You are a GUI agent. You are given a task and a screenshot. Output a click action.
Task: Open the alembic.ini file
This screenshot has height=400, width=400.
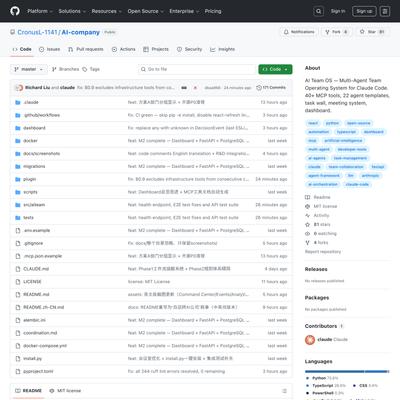(34, 320)
